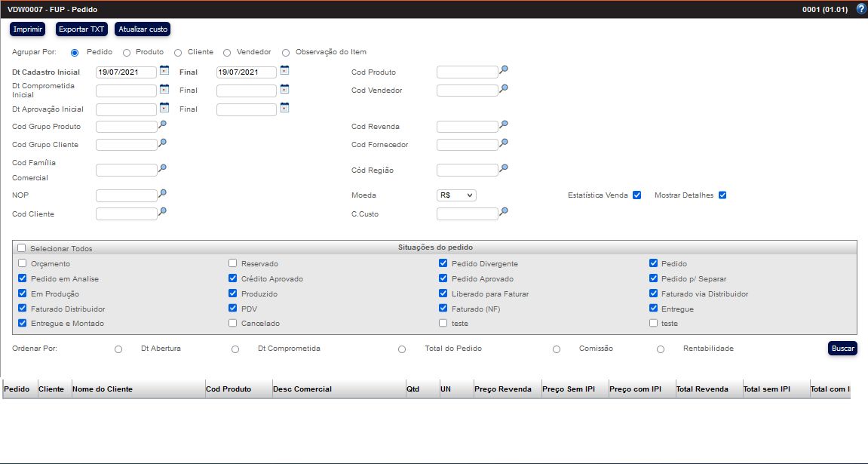Open calendar for Dt Cadastro Final date

[x=284, y=71]
